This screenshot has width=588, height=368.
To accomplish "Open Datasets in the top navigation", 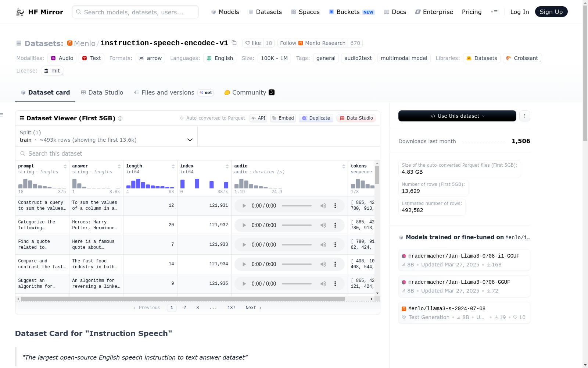I will pyautogui.click(x=265, y=12).
